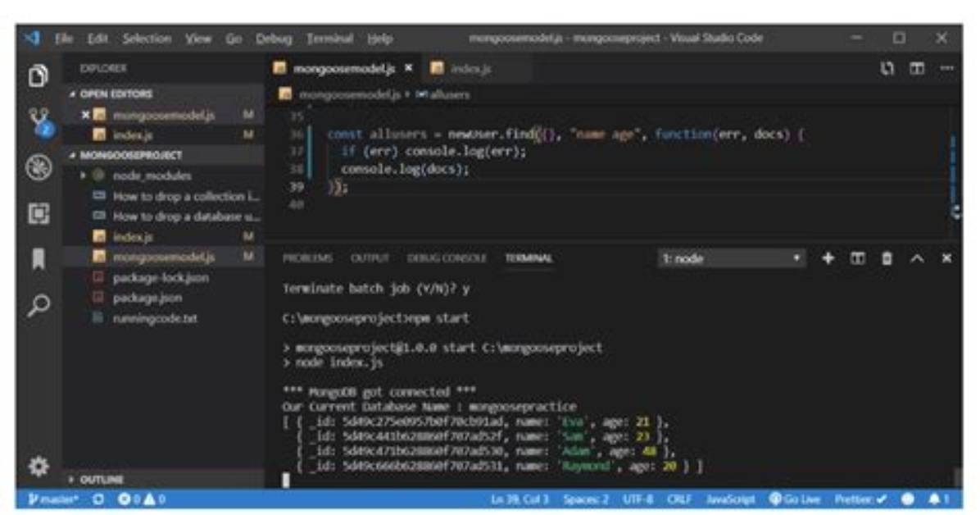Select mongoosemodel.js in project file tree
This screenshot has width=980, height=515.
[x=165, y=257]
